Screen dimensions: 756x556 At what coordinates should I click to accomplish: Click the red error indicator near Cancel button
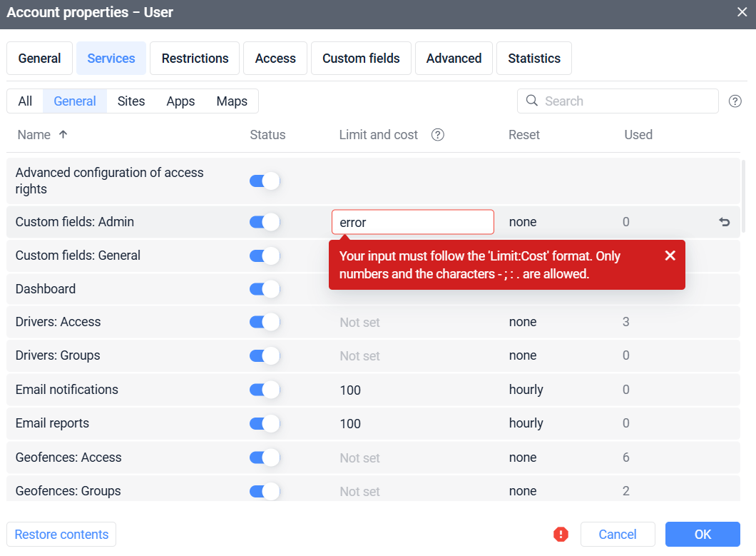pyautogui.click(x=561, y=534)
